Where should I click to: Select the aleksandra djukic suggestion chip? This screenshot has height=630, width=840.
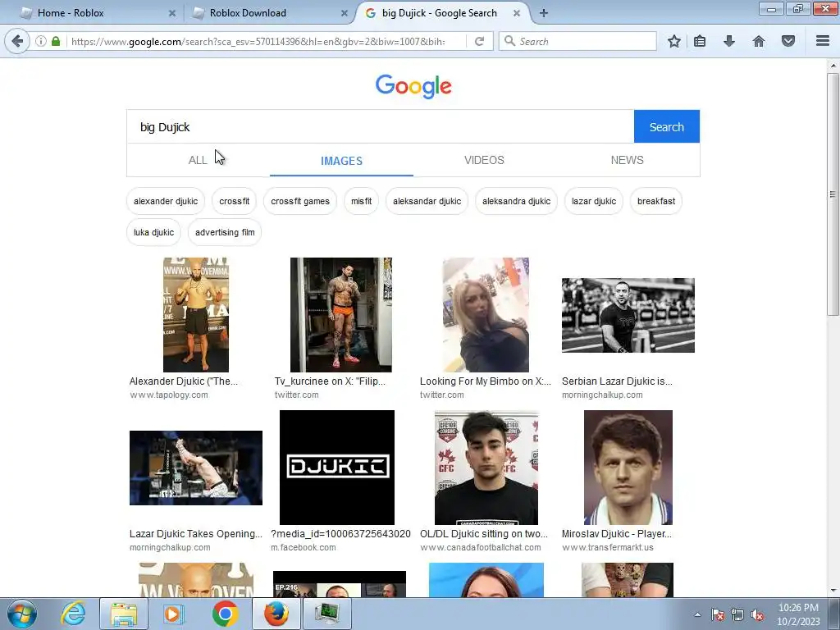click(x=517, y=202)
